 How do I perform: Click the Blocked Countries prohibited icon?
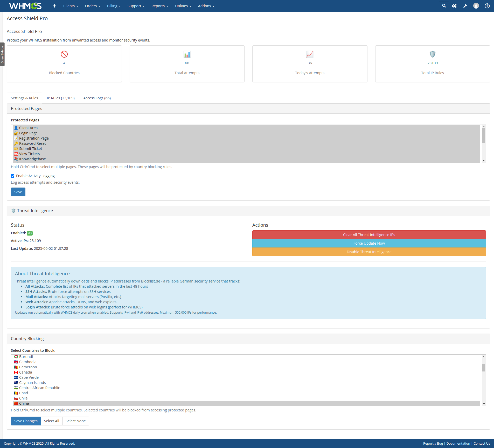(x=64, y=54)
